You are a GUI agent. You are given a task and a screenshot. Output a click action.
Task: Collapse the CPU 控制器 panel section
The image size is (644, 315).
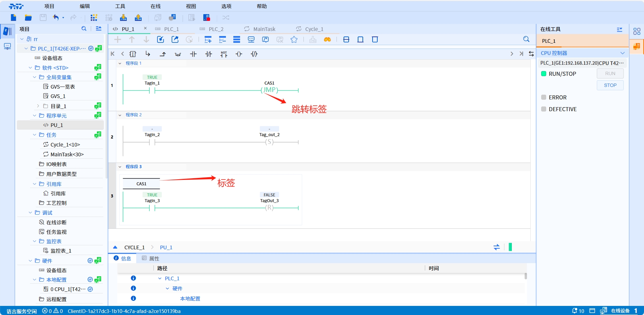(622, 53)
